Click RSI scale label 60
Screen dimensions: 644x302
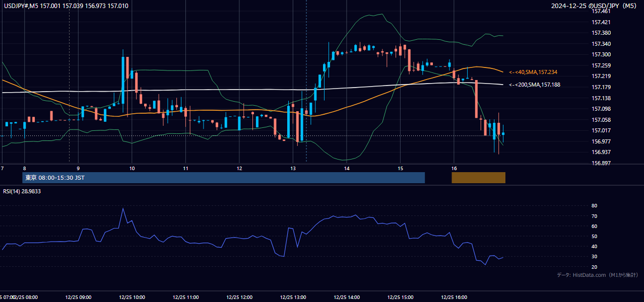(x=595, y=226)
